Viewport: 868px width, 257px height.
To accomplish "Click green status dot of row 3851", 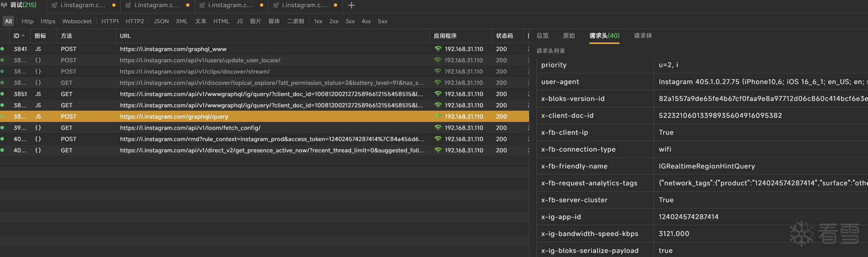I will (x=2, y=94).
